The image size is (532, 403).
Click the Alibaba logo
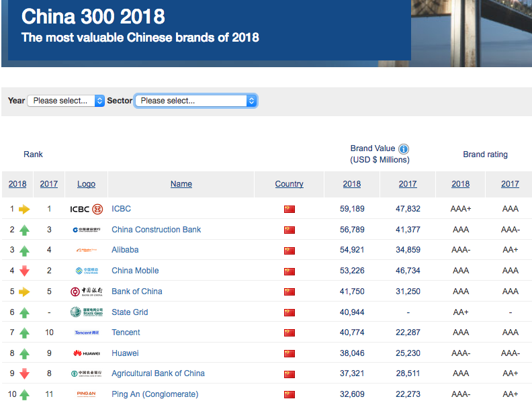coord(86,250)
